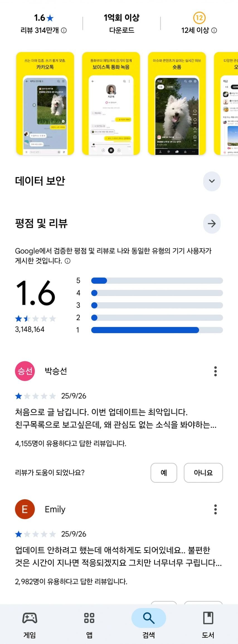Open 카카오톡 chat screenshot thumbnail
Screen dimensions: 238x644
pos(45,103)
